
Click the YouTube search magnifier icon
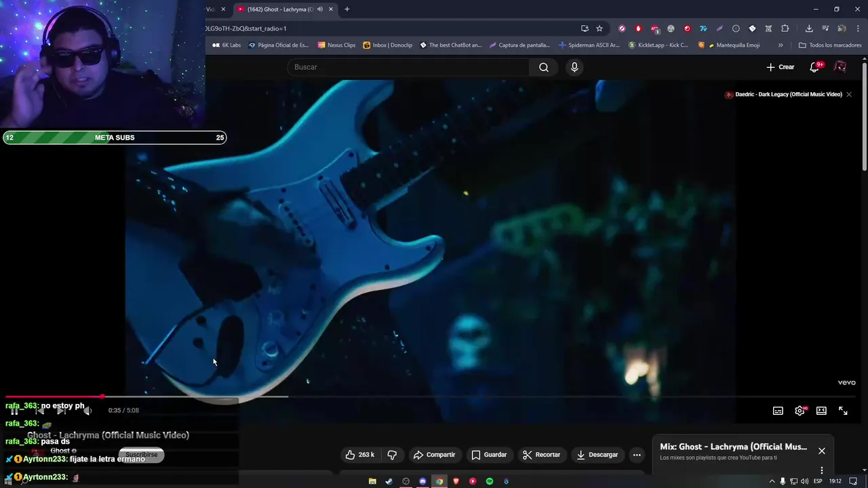coord(544,67)
